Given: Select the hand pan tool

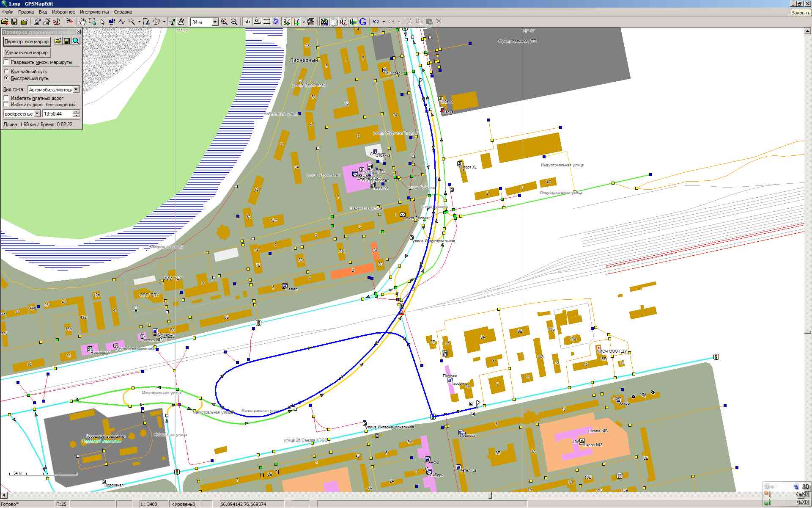Looking at the screenshot, I should click(x=83, y=22).
